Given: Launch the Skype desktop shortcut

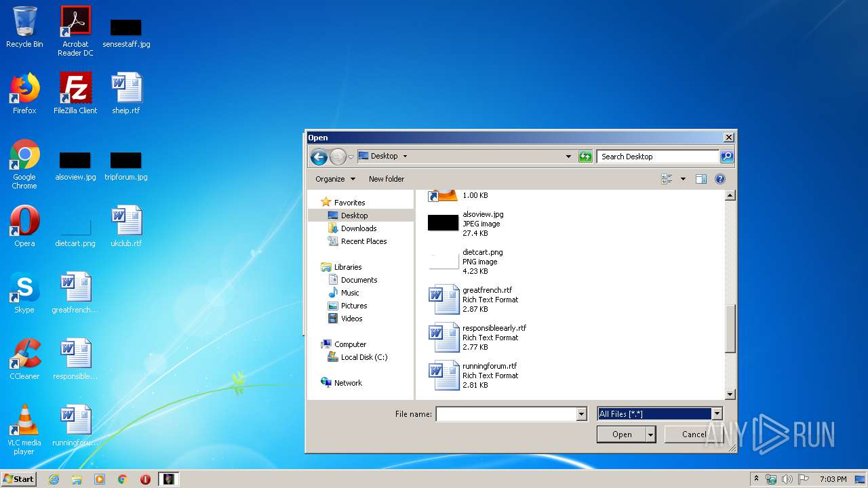Looking at the screenshot, I should (24, 293).
